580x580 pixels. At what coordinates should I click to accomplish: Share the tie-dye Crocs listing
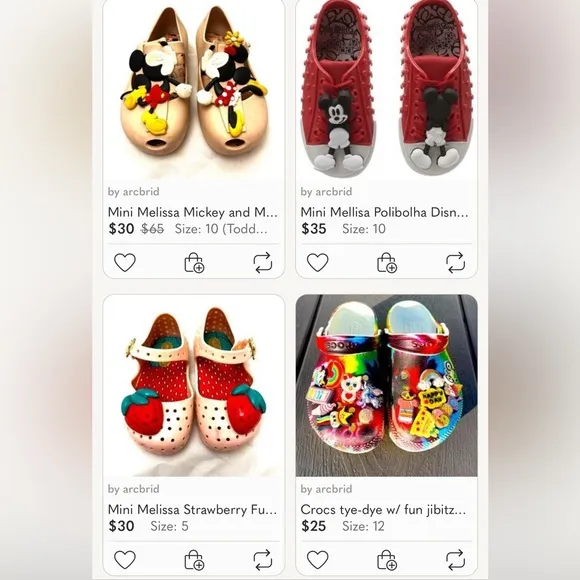pos(455,560)
